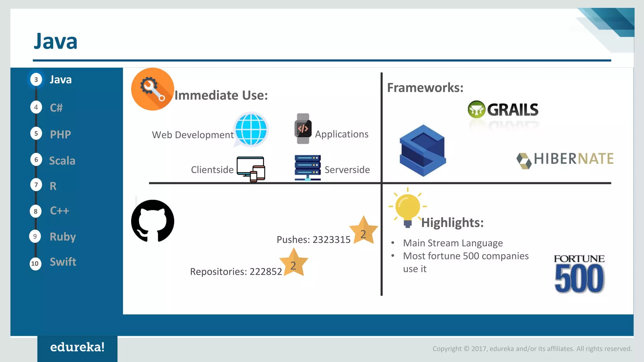Click the Serverside label

click(347, 170)
